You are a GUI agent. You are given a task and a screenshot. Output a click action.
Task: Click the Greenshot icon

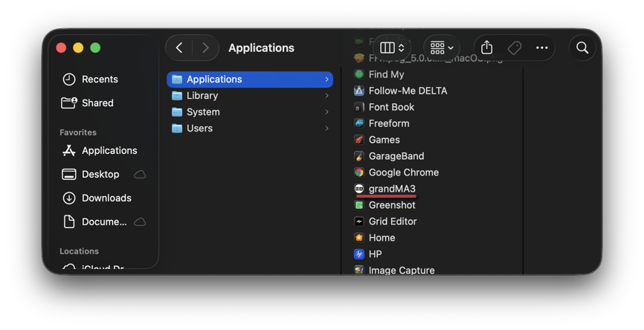[x=359, y=205]
